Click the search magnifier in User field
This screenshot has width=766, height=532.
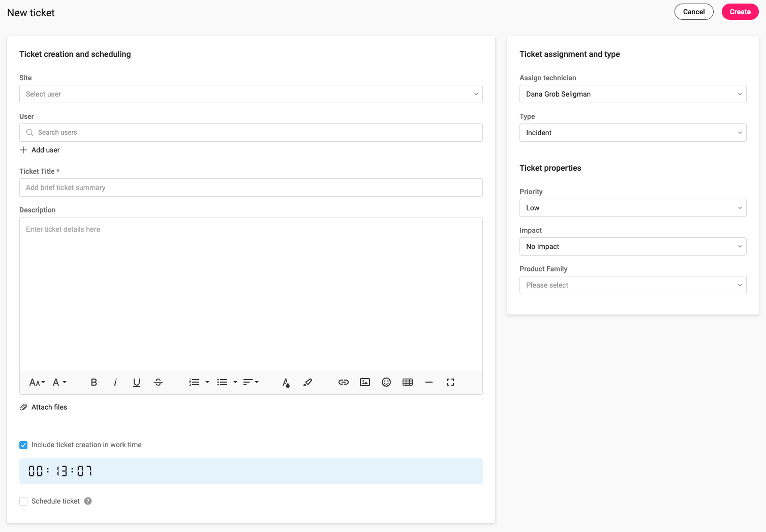[30, 133]
